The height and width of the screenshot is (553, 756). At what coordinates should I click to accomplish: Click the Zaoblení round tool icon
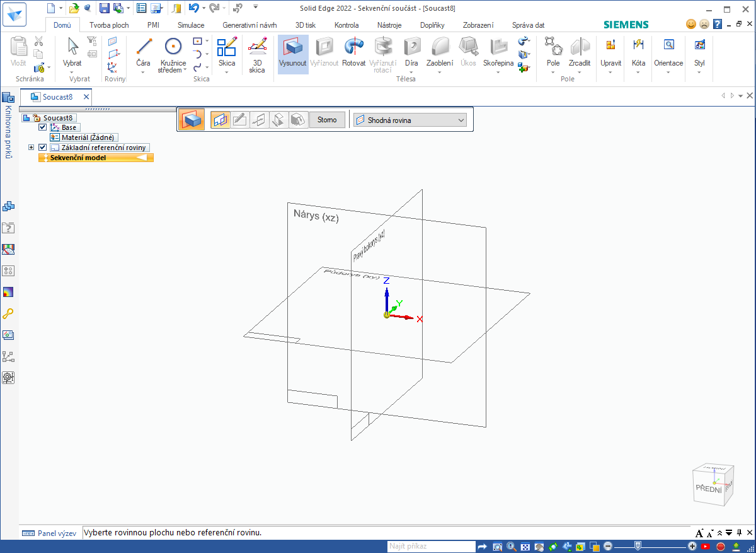pos(440,46)
